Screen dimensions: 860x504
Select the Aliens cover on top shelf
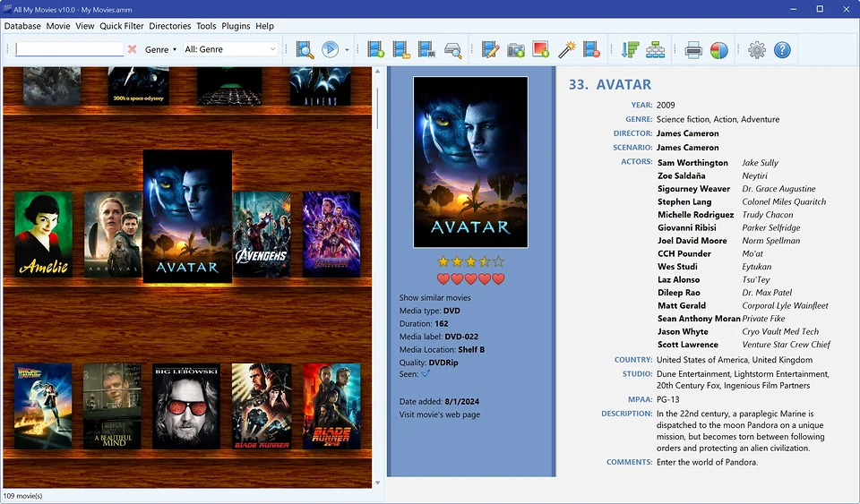coord(321,86)
